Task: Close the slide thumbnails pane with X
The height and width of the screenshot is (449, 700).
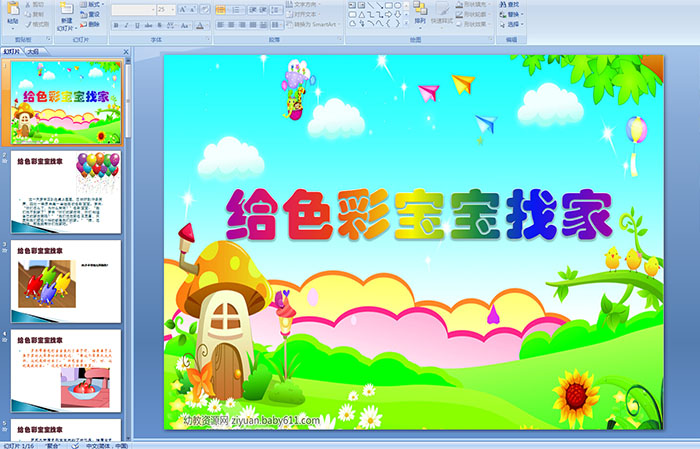Action: 126,52
